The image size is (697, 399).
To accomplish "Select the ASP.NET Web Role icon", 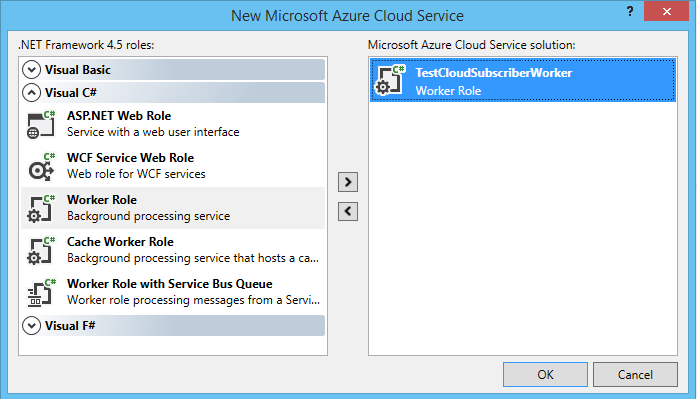I will pyautogui.click(x=41, y=124).
